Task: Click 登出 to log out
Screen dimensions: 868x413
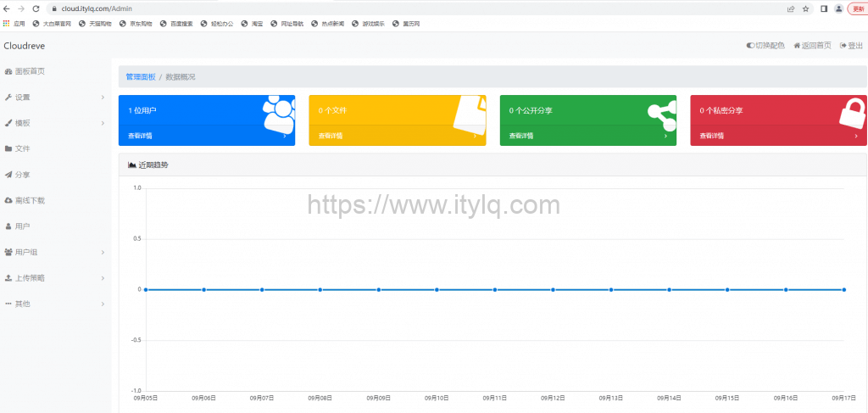Action: (851, 46)
